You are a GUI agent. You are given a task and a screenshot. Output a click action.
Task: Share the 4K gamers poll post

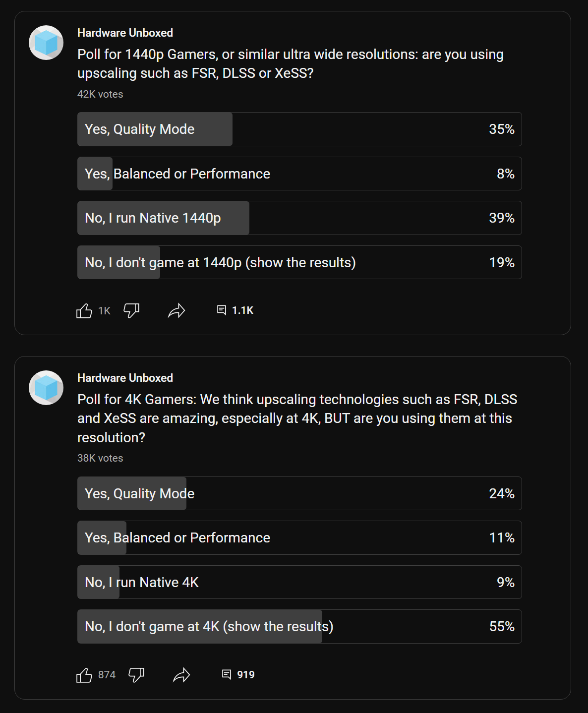(x=181, y=675)
